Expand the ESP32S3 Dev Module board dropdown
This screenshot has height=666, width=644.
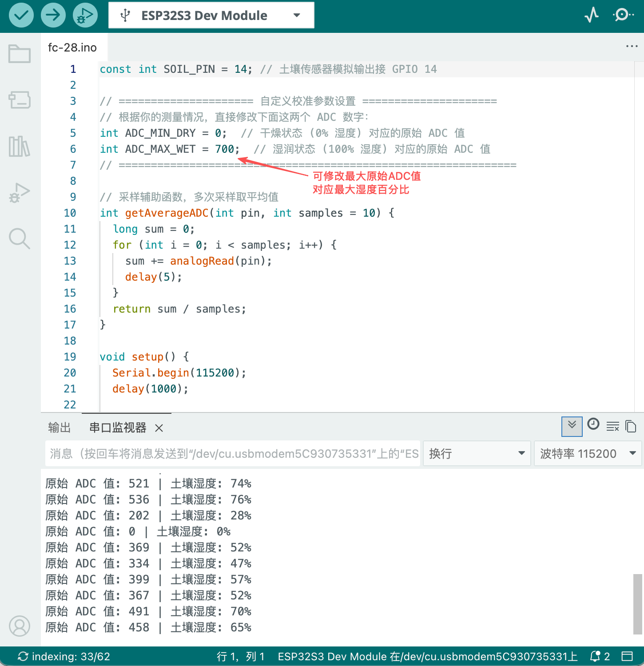coord(211,15)
